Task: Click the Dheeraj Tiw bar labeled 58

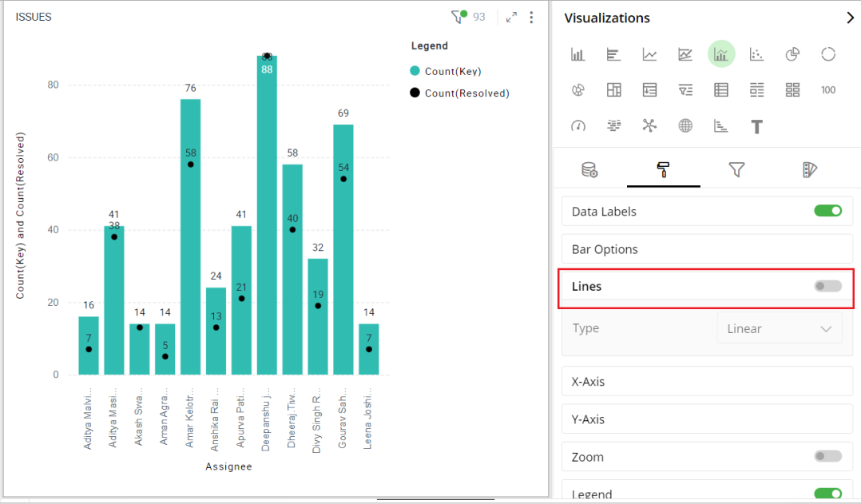Action: tap(292, 269)
